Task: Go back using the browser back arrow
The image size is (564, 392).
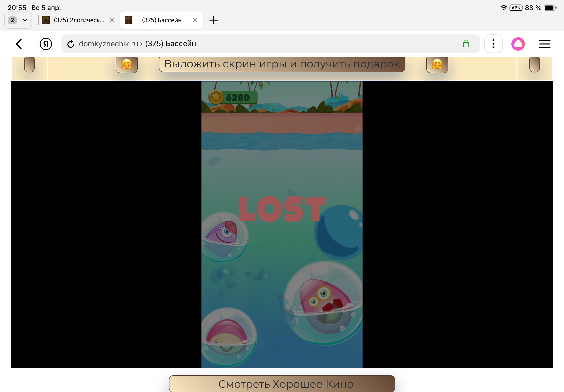Action: [19, 44]
